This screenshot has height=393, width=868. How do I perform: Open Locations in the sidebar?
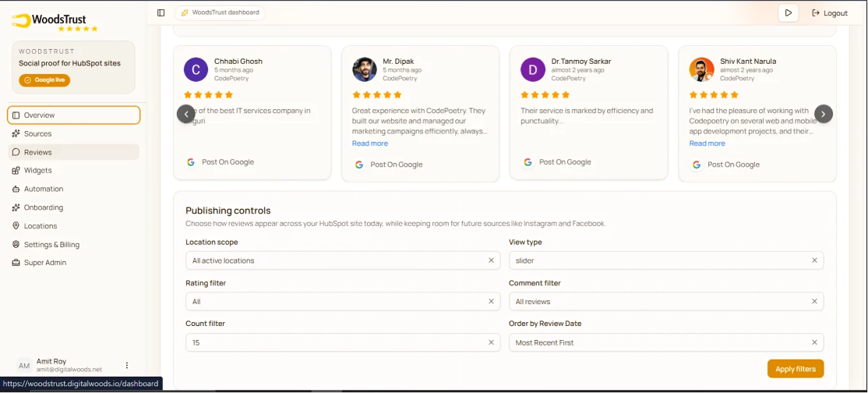coord(73,225)
